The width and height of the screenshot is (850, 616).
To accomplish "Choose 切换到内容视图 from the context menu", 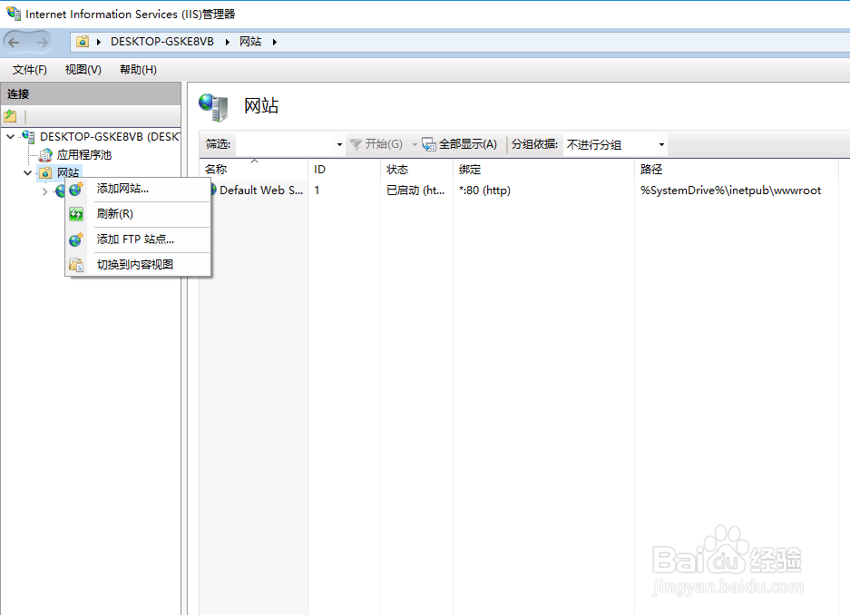I will click(138, 265).
